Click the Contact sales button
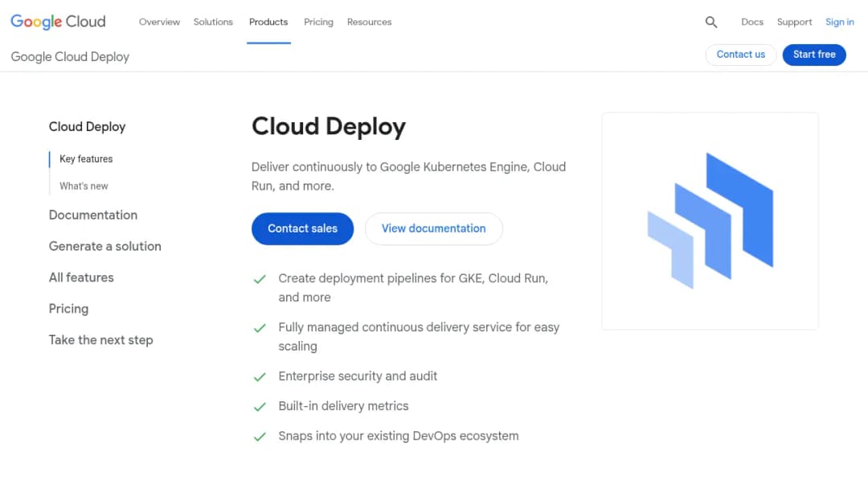Screen dimensions: 868x489 (x=302, y=228)
